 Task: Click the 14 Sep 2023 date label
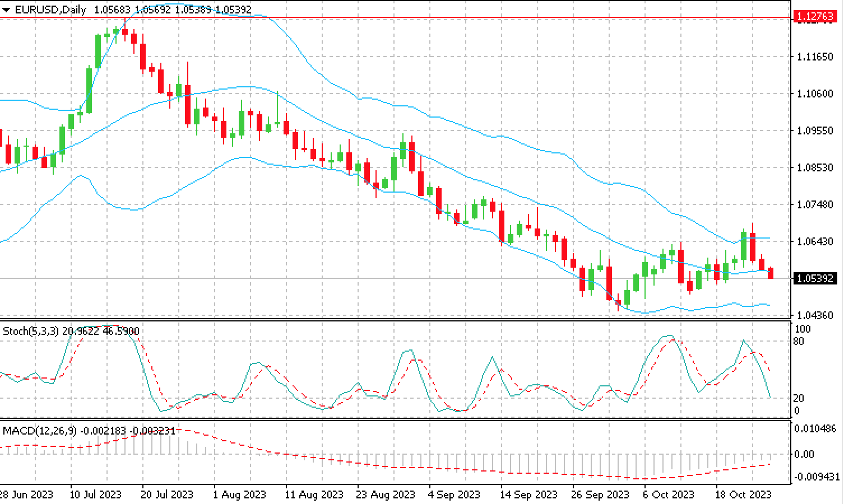coord(528,494)
